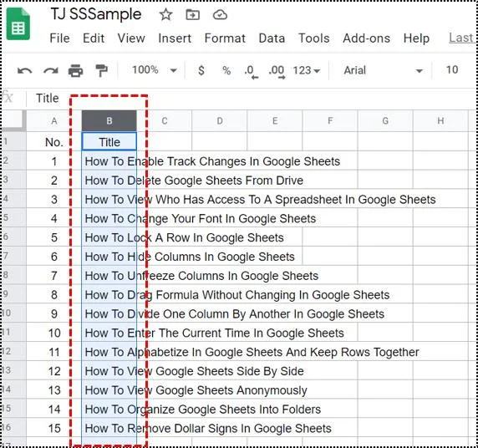Select the Paint format roller icon
Image resolution: width=478 pixels, height=448 pixels.
pyautogui.click(x=101, y=71)
